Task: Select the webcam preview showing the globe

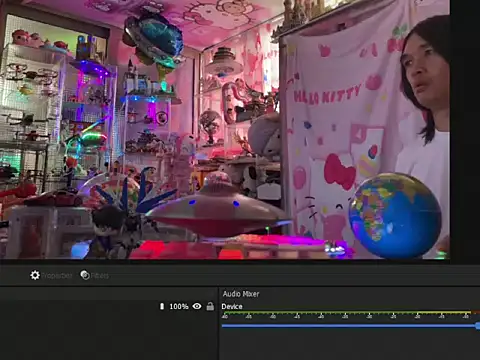Action: 225,129
